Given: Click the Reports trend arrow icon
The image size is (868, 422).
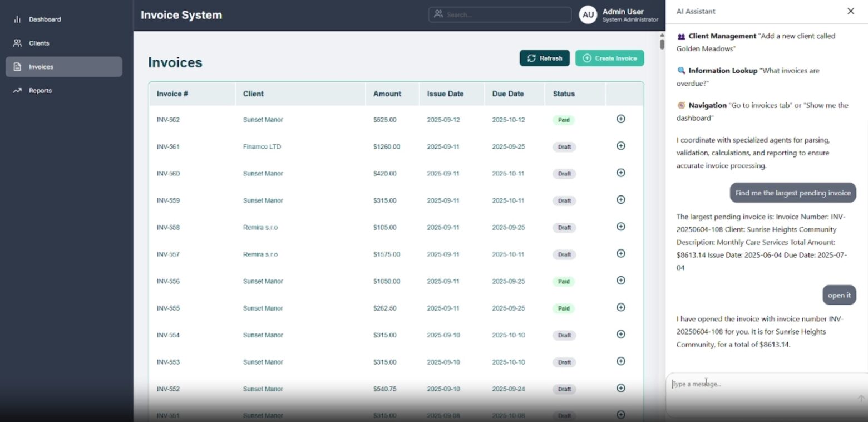Looking at the screenshot, I should pos(17,91).
